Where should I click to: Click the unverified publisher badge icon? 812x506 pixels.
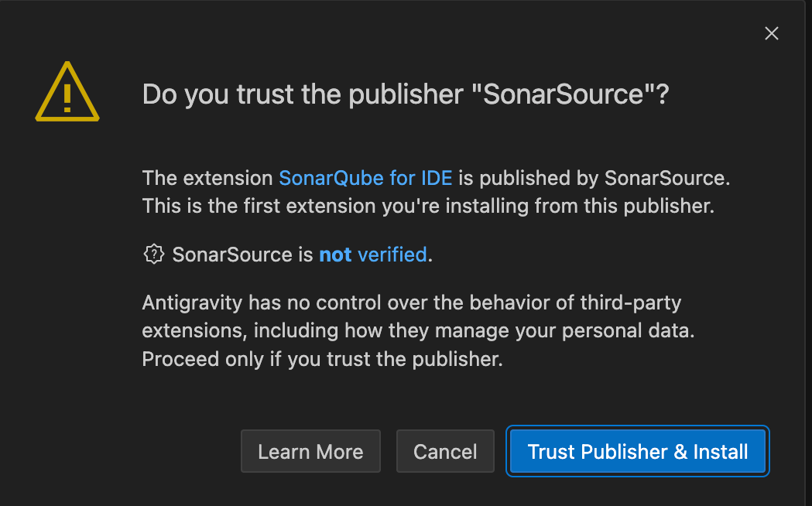[154, 254]
